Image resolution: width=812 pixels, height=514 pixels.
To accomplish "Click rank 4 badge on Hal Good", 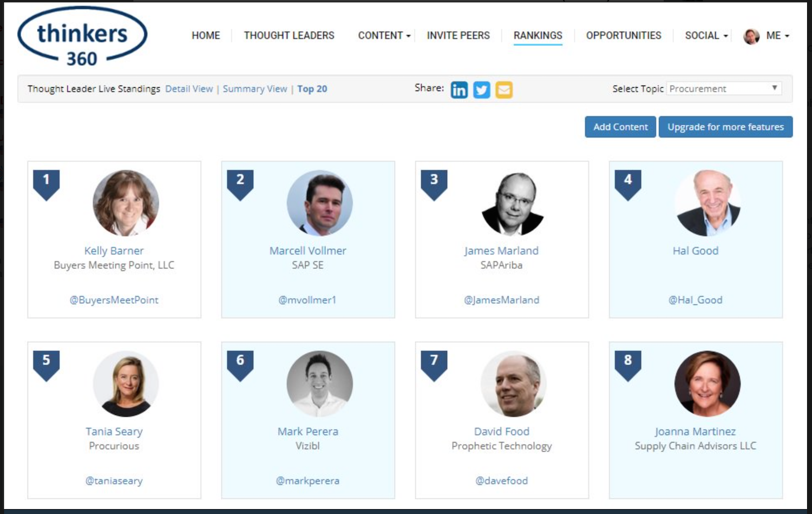I will coord(628,185).
